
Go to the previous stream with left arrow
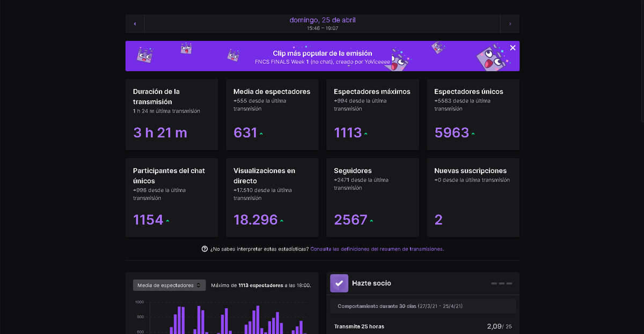[135, 24]
